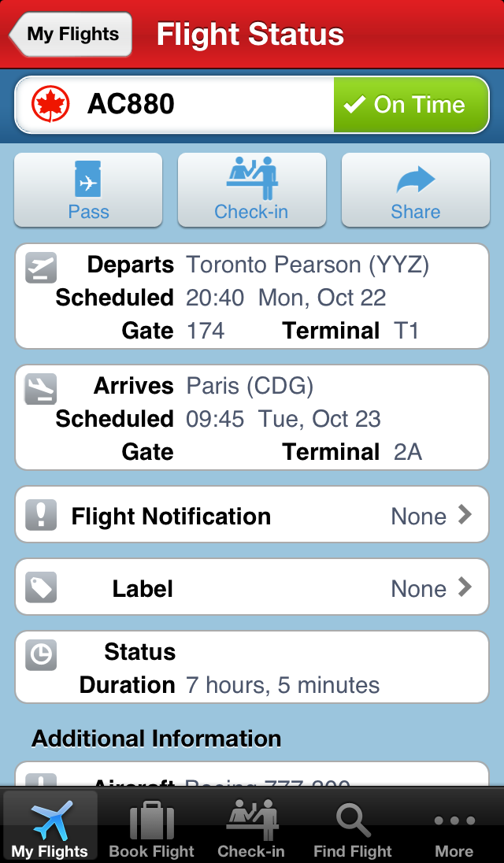This screenshot has height=863, width=504.
Task: Go back to My Flights
Action: pos(71,35)
